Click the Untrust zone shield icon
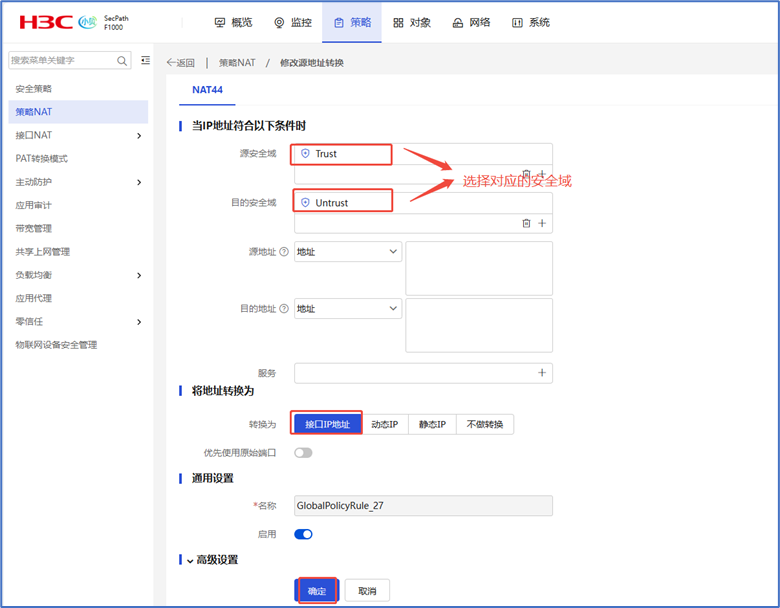The width and height of the screenshot is (780, 608). 305,203
